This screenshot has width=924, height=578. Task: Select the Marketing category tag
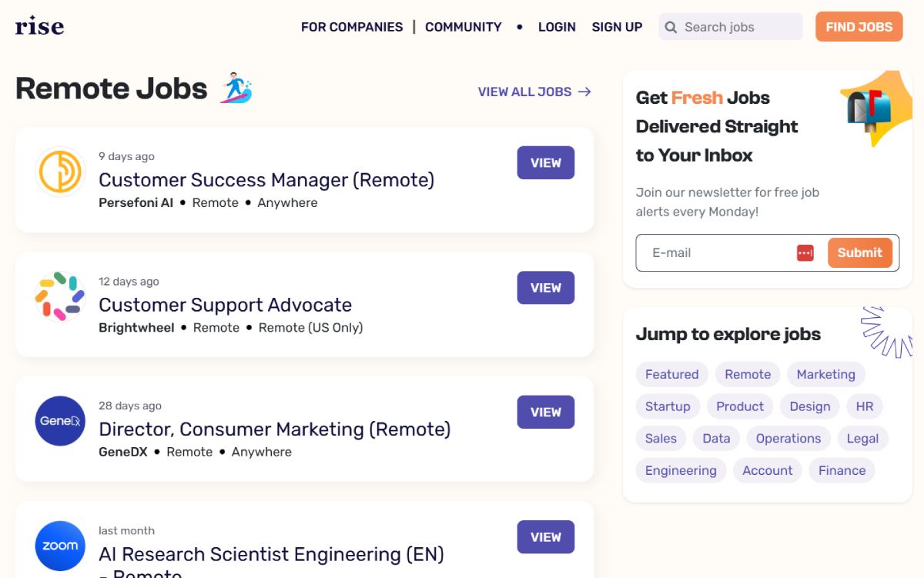(826, 374)
